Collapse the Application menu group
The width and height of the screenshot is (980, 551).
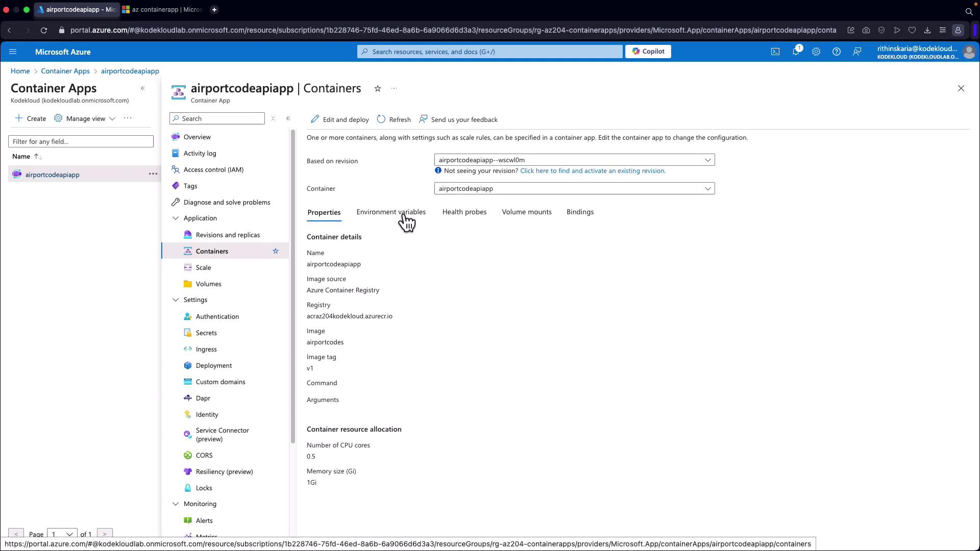point(176,218)
